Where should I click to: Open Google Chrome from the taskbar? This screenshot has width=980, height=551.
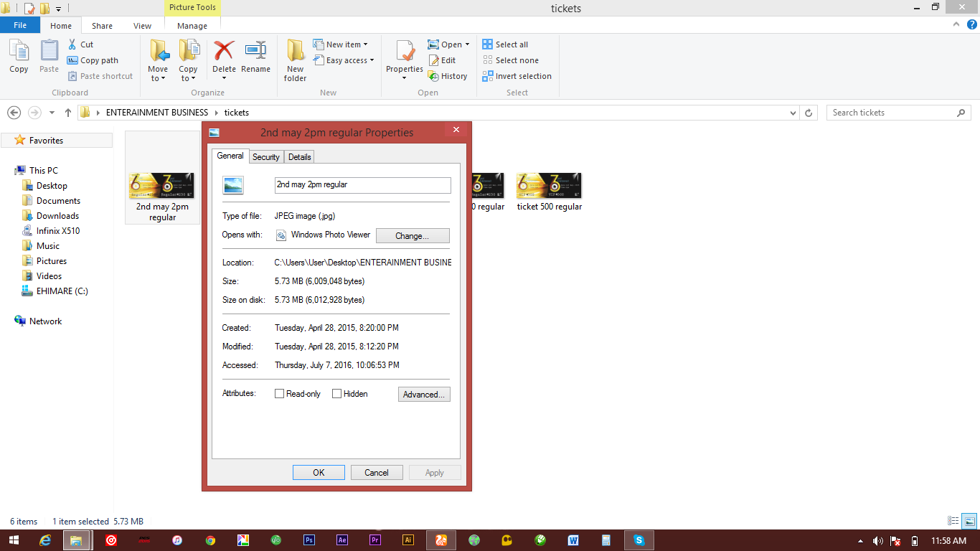click(210, 540)
